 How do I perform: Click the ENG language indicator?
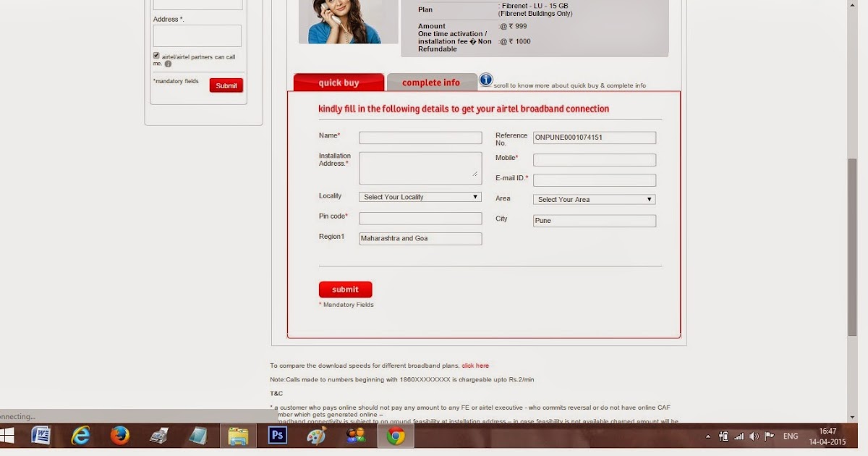(x=791, y=436)
